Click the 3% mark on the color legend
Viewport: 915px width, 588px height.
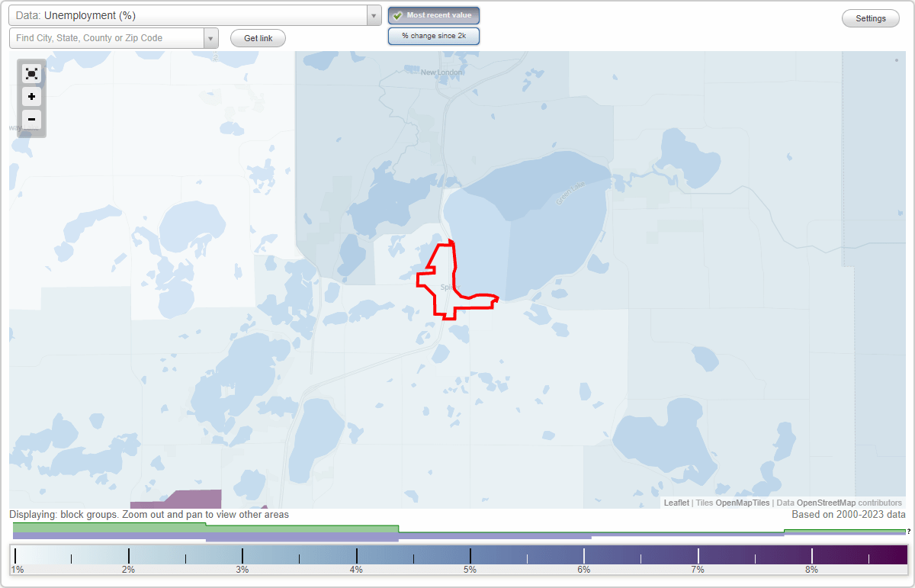tap(242, 569)
